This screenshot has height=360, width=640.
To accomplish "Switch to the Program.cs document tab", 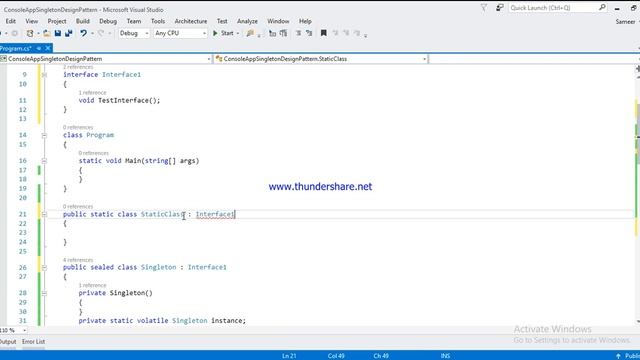I will [x=16, y=49].
